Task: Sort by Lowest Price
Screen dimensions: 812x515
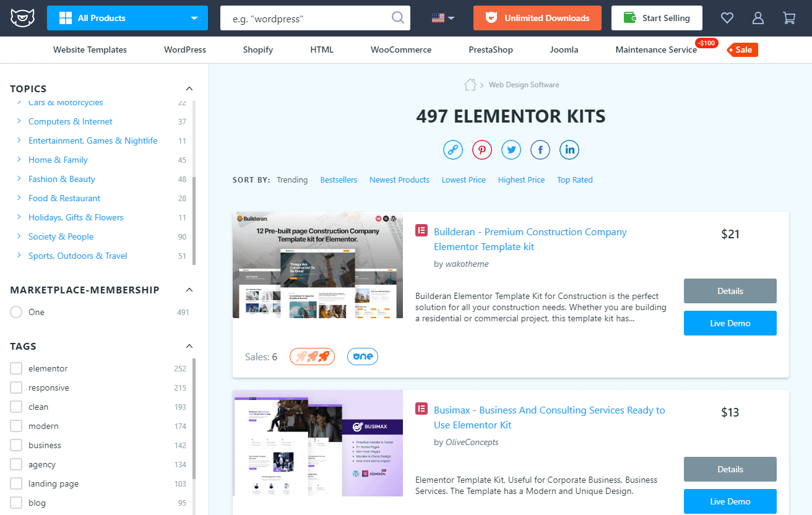Action: pos(464,180)
